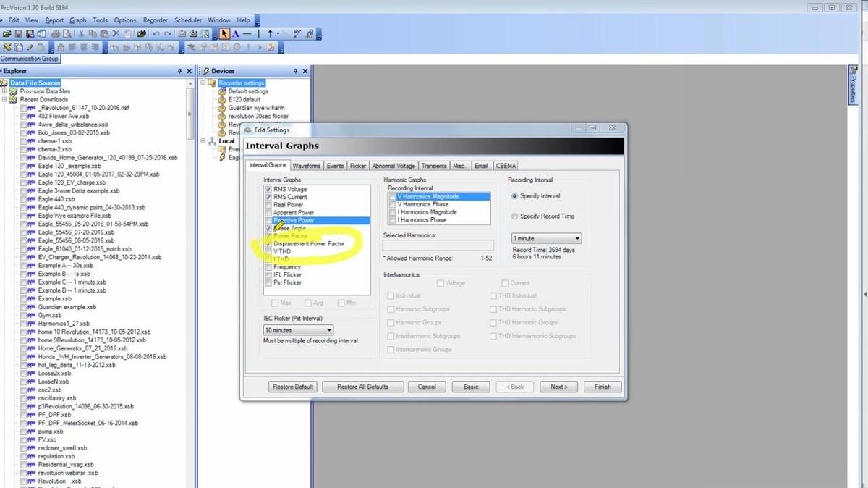Select the horizontal line drawing tool
This screenshot has width=868, height=488.
[x=247, y=34]
